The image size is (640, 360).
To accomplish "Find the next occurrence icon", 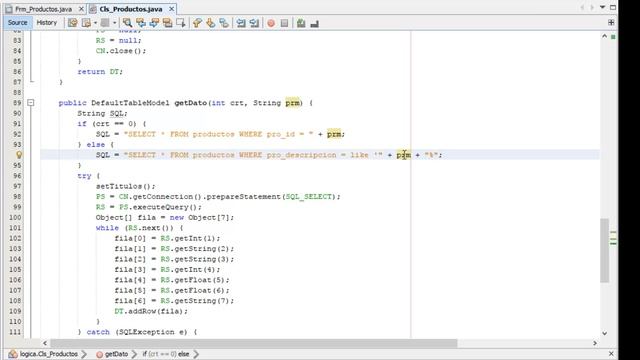I will (154, 23).
